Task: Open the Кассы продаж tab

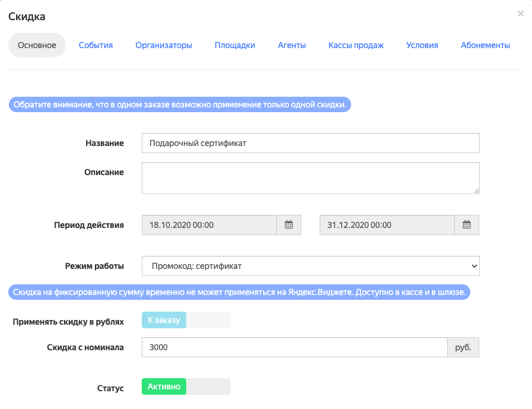Action: 356,45
